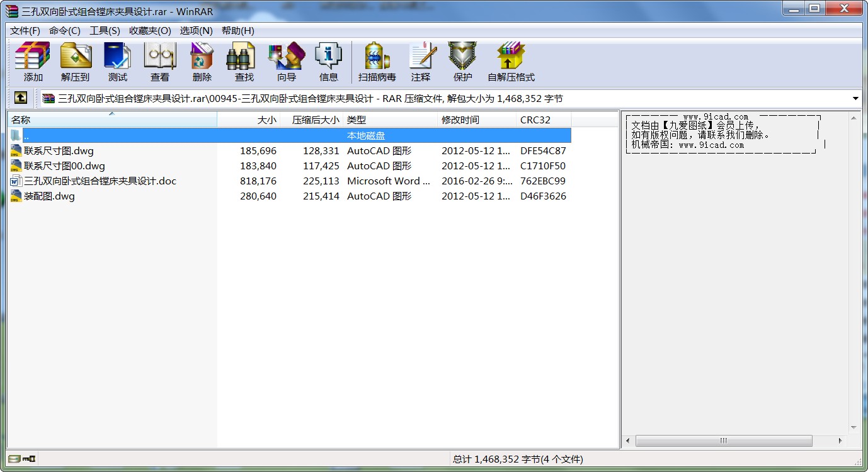Screen dimensions: 868x472
Task: Open the 工具(S) menu
Action: [x=105, y=31]
